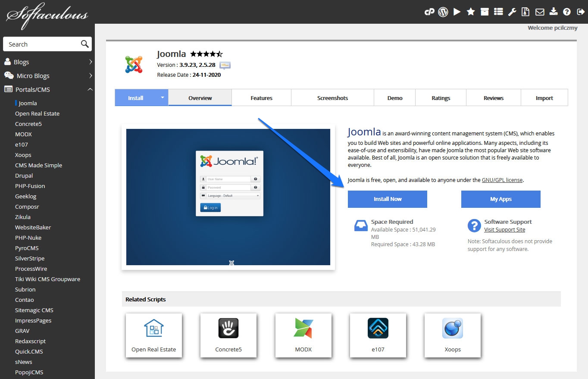Open WebsiteBaker in the sidebar
Viewport: 588px width, 379px height.
point(33,228)
